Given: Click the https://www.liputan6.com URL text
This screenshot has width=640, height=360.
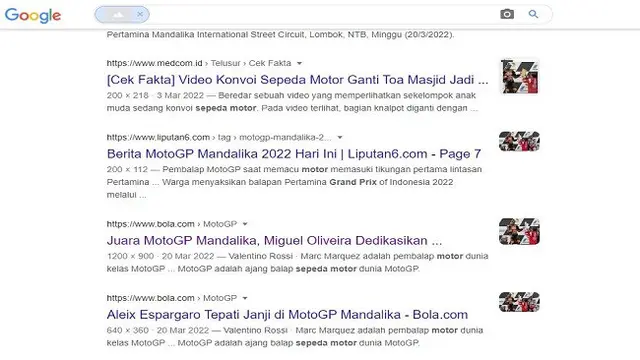Looking at the screenshot, I should [x=158, y=138].
